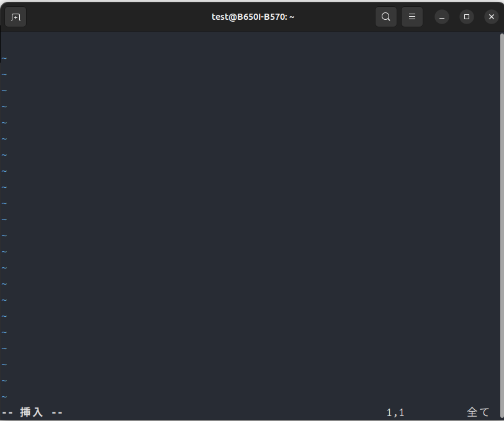
Task: Click the cursor position '1,1' text
Action: tap(395, 413)
